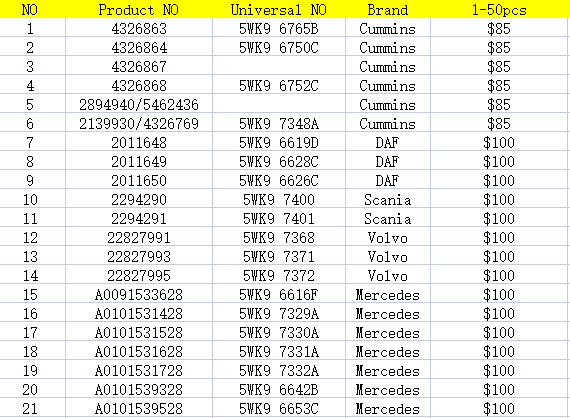The image size is (570, 418).
Task: Click the $85 price in row 3
Action: pos(499,67)
